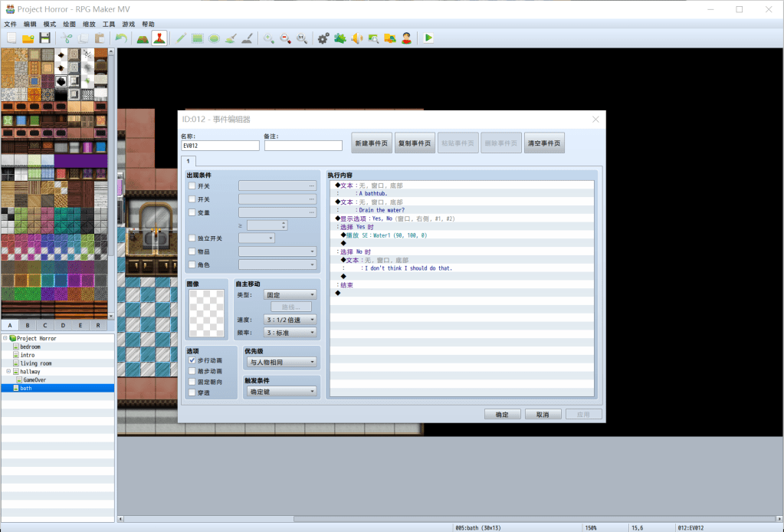Select the Flood Fill tool
784x532 pixels.
231,38
